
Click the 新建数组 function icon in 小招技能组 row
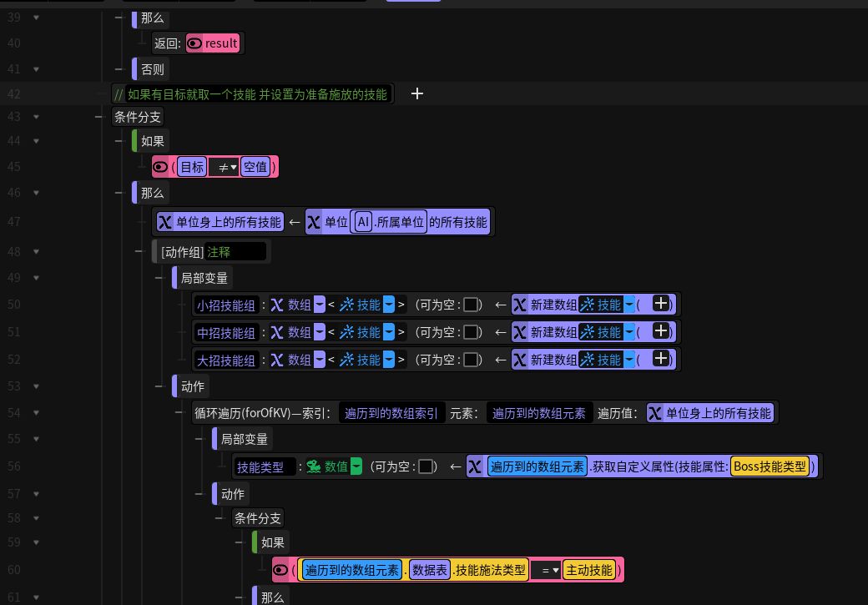(x=519, y=305)
